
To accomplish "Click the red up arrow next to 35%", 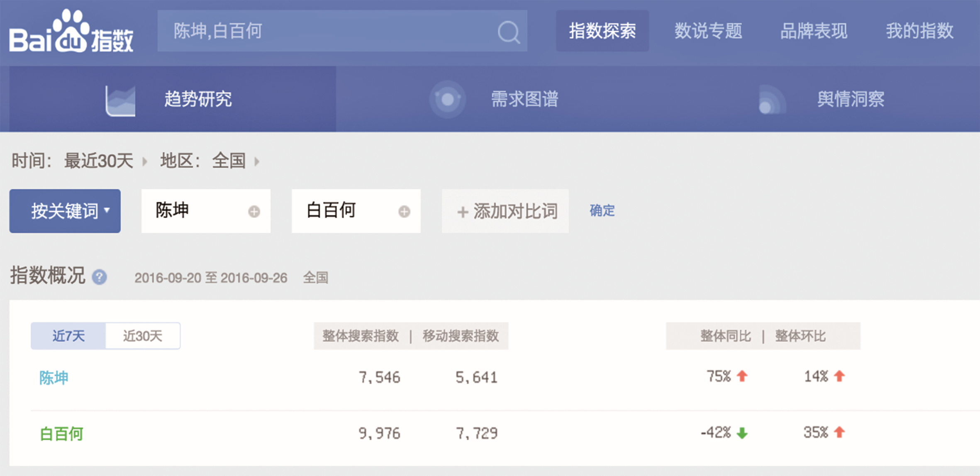I will click(839, 432).
